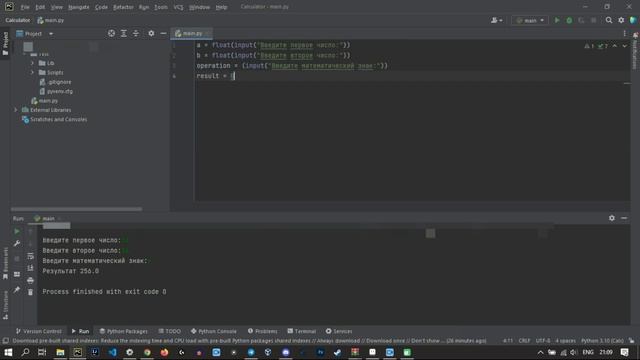Open the Edit menu
Viewport: 640px width, 360px height.
[40, 7]
